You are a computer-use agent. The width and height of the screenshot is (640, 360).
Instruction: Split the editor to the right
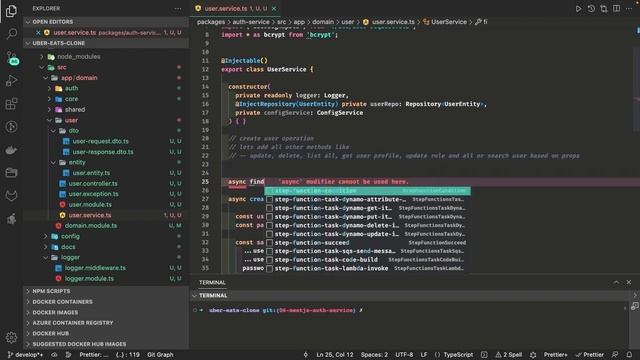pyautogui.click(x=616, y=9)
